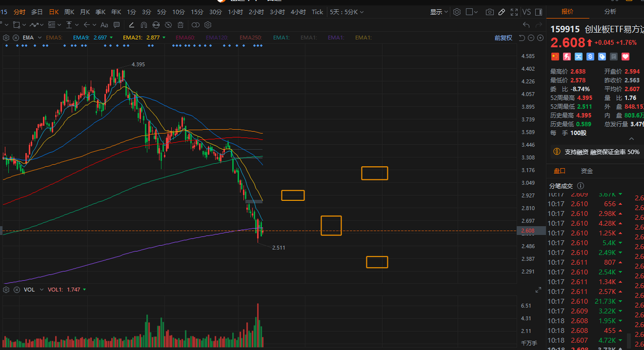
Task: Open the 报价 quote tab
Action: click(x=567, y=12)
